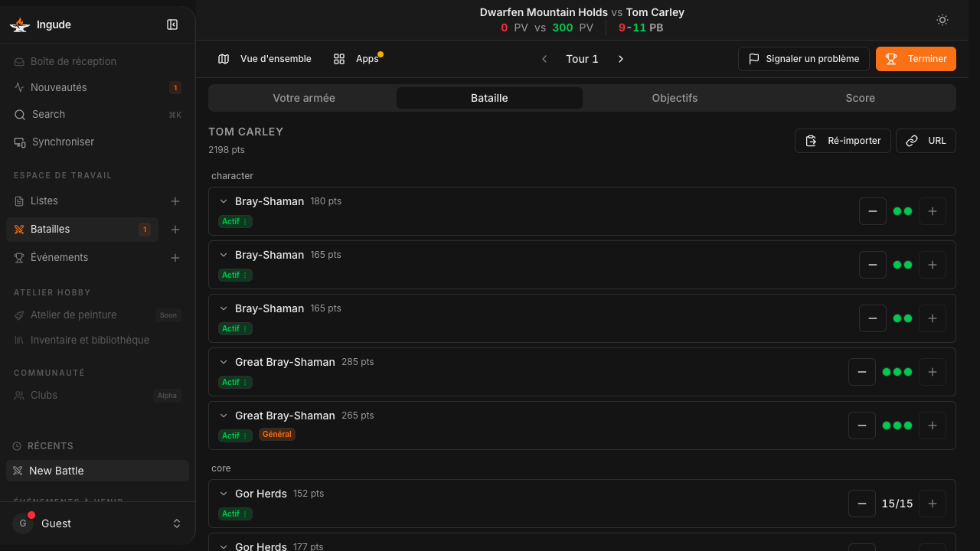Decrease wounds on Great Bray-Shaman 265 pts

[862, 425]
